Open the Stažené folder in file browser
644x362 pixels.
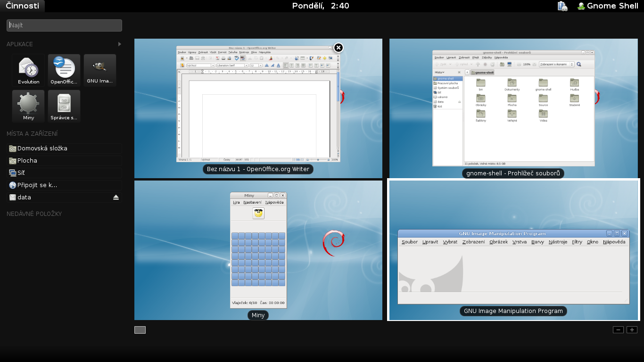tap(574, 100)
